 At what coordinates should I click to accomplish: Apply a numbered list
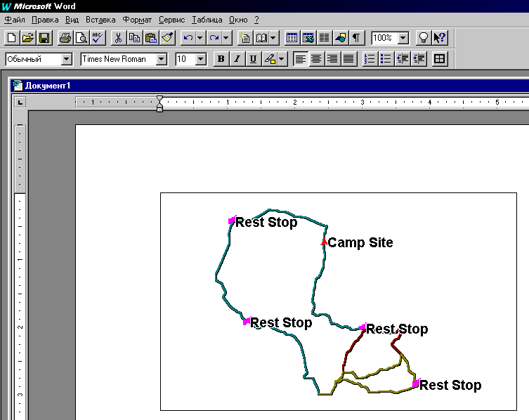coord(370,59)
